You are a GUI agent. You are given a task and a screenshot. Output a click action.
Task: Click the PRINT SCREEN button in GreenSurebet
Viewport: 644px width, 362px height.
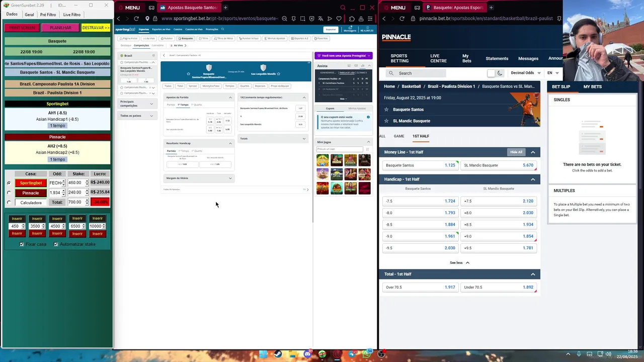pos(22,28)
